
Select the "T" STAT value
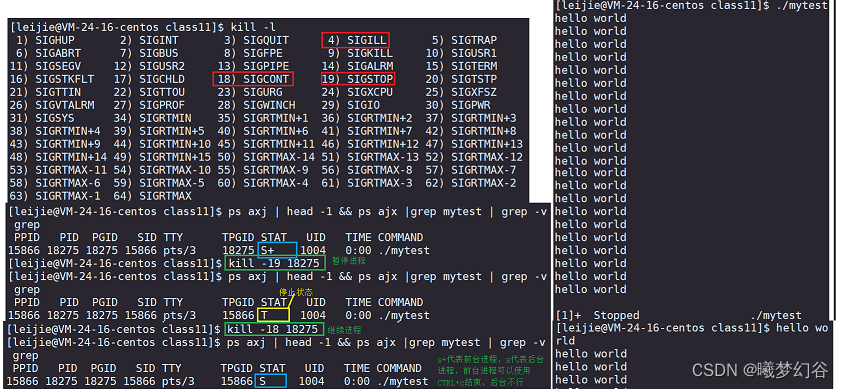pyautogui.click(x=264, y=315)
